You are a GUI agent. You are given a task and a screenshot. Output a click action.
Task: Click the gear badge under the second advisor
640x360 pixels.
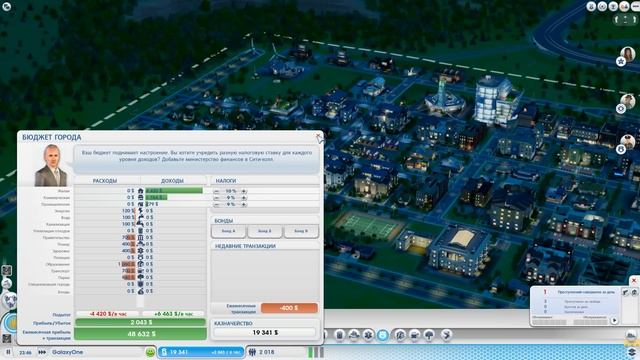click(621, 108)
